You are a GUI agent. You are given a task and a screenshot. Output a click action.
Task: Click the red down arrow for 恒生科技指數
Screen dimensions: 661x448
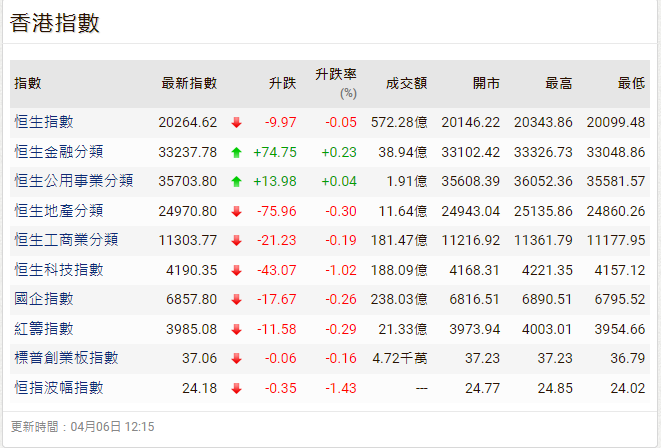pos(236,270)
